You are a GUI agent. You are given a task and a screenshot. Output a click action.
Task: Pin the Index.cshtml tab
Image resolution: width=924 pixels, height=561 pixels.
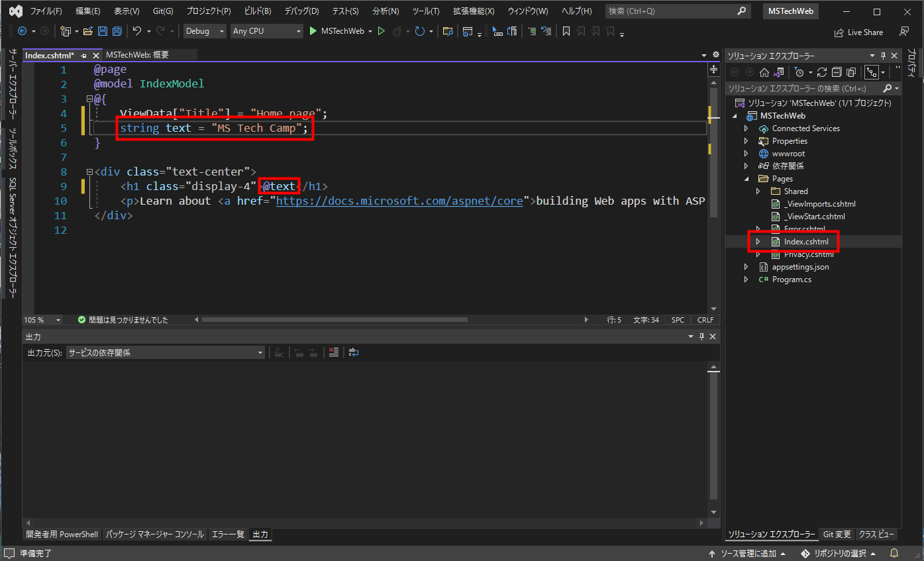[x=84, y=56]
